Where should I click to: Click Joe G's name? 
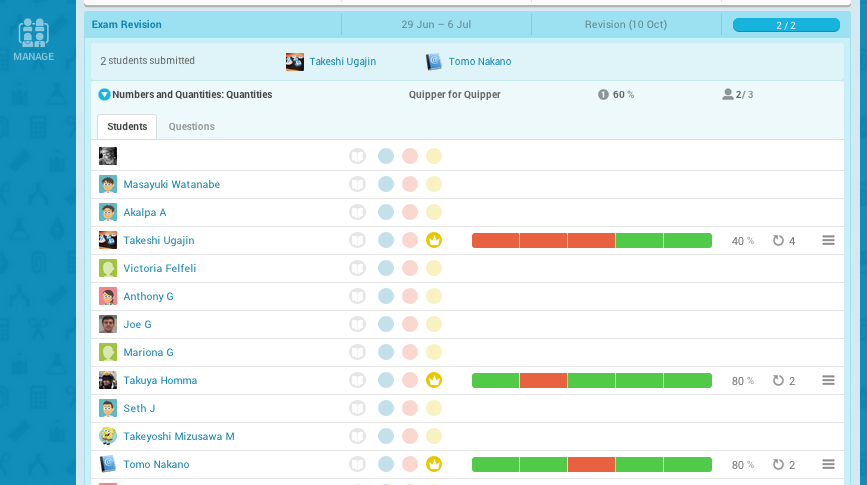click(137, 324)
